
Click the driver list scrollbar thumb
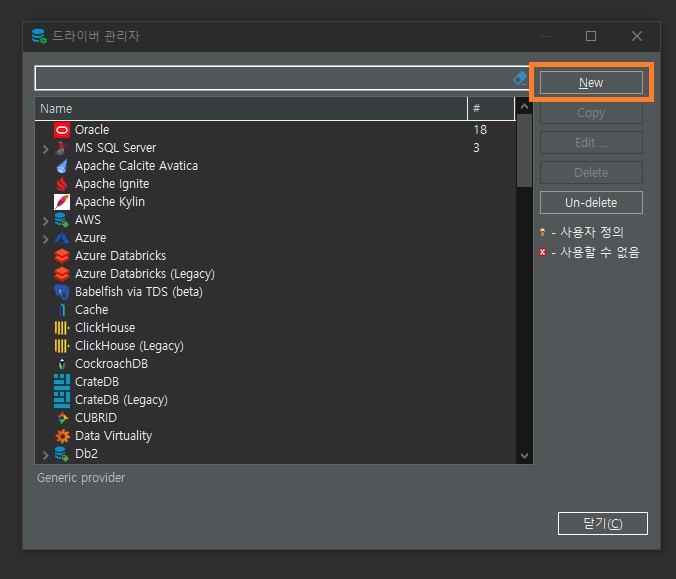point(524,151)
